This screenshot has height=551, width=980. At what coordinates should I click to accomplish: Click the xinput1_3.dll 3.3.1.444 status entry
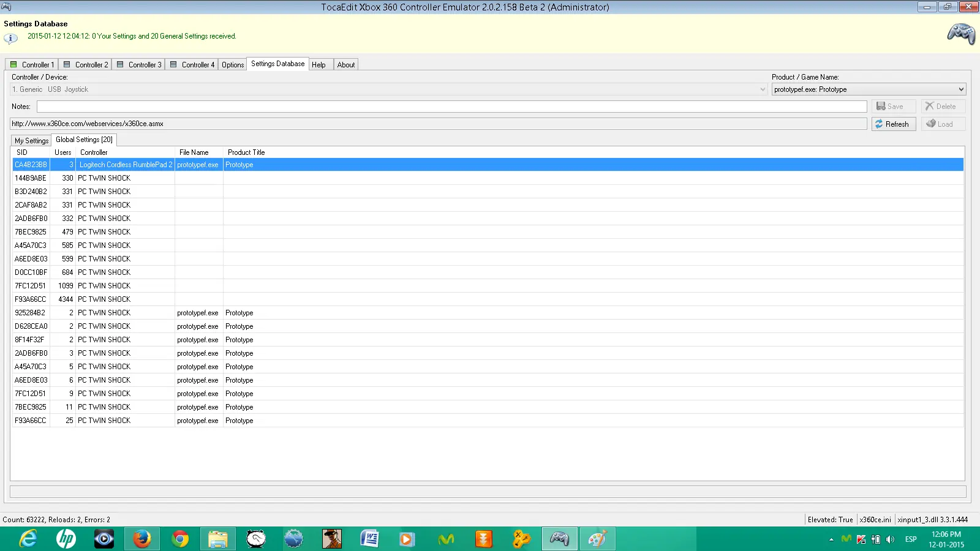(x=933, y=520)
